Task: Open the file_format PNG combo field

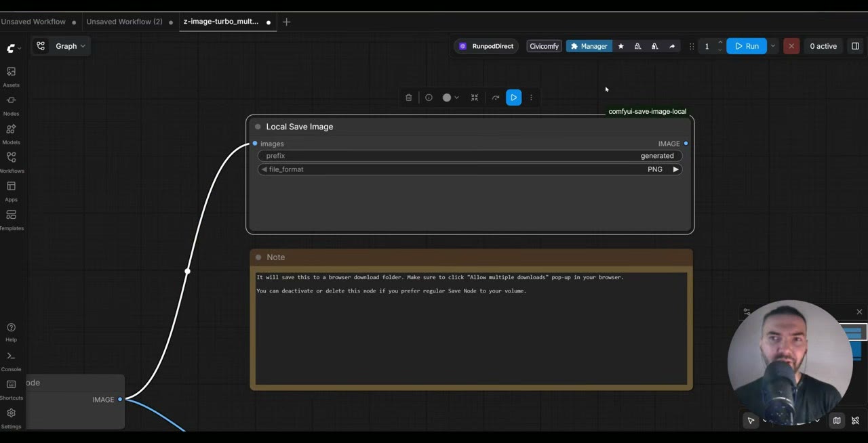Action: click(470, 169)
